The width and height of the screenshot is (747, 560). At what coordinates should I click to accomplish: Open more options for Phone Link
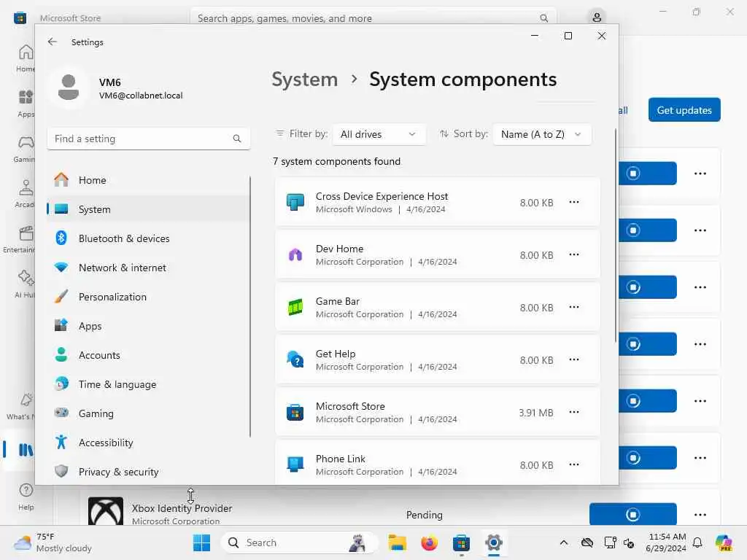(x=574, y=464)
